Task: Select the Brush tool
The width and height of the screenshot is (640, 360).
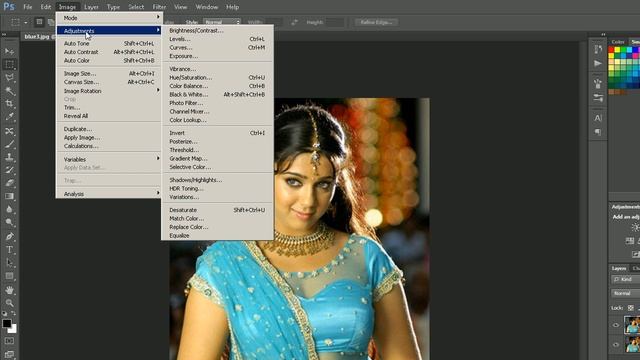Action: pyautogui.click(x=9, y=144)
